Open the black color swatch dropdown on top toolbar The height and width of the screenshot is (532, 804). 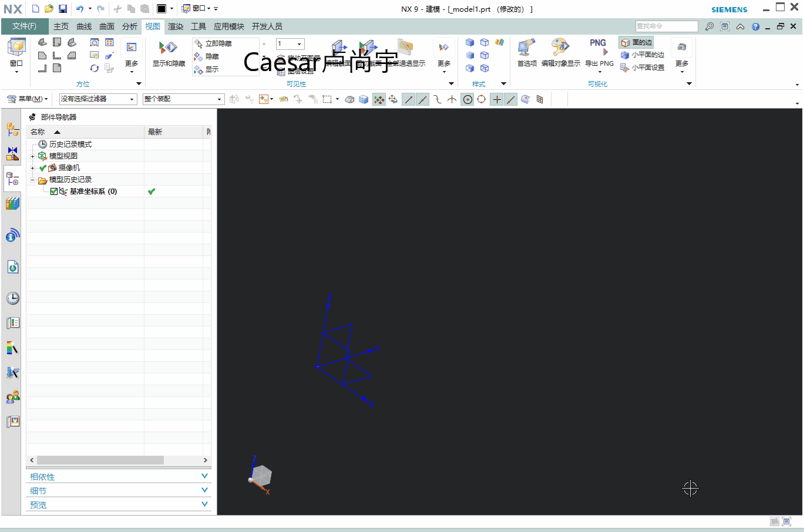pos(172,8)
